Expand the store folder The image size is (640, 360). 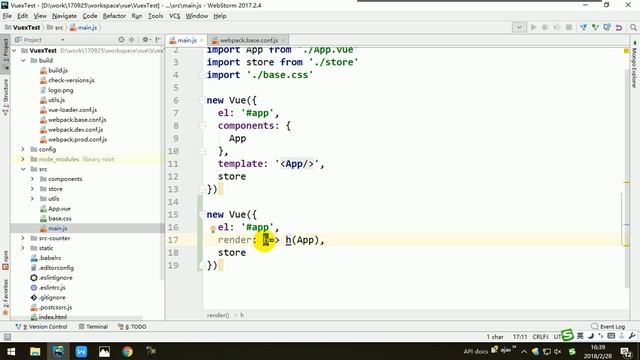coord(32,189)
